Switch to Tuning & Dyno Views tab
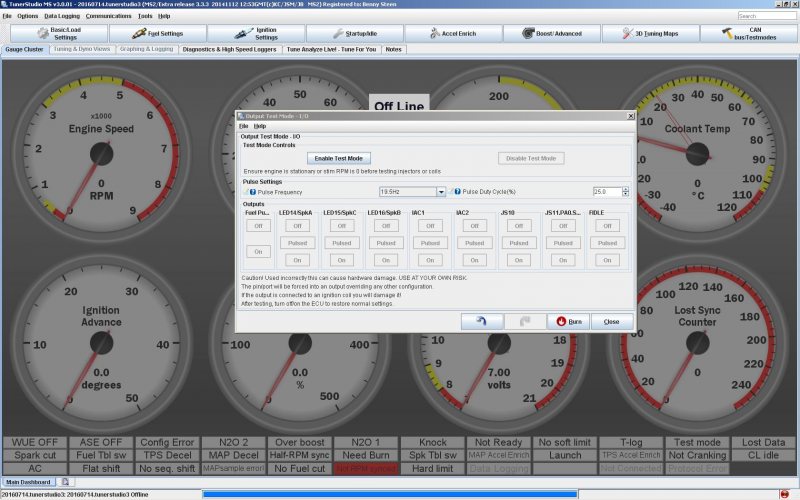 click(x=82, y=49)
